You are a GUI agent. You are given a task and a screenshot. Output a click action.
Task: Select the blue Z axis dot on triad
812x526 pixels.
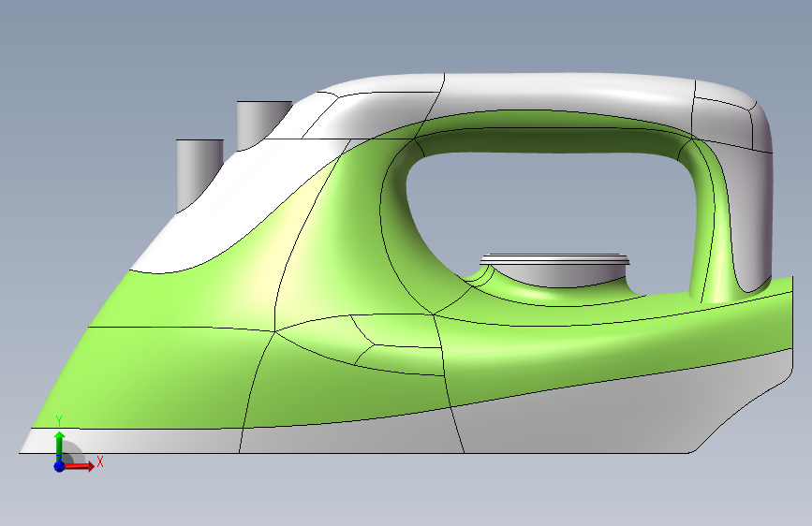[x=60, y=466]
